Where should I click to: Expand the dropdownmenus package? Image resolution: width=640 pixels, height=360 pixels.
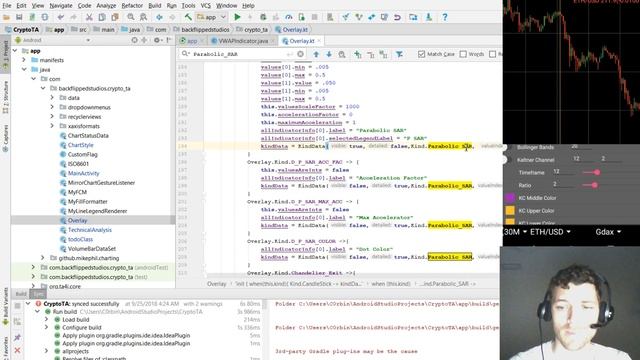[x=52, y=107]
